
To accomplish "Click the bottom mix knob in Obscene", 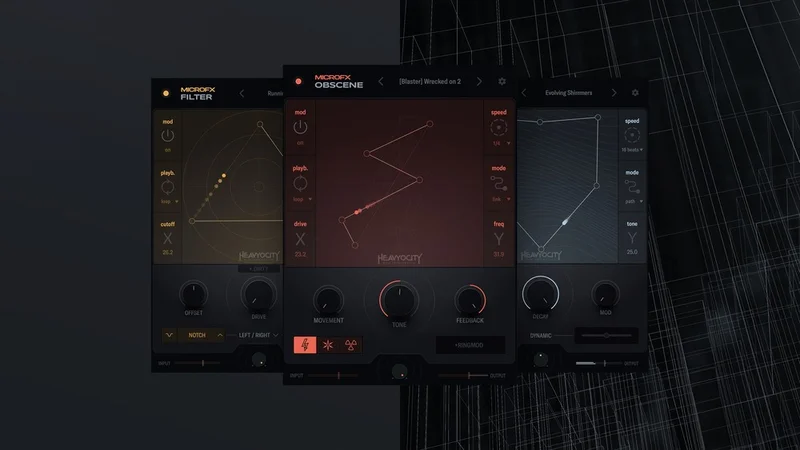I will 399,372.
